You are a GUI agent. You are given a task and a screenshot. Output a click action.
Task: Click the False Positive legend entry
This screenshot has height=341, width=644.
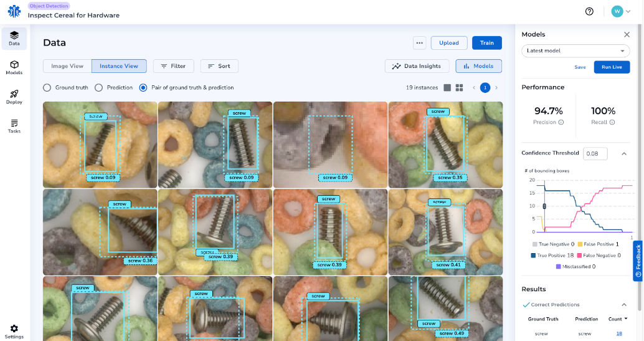click(598, 244)
